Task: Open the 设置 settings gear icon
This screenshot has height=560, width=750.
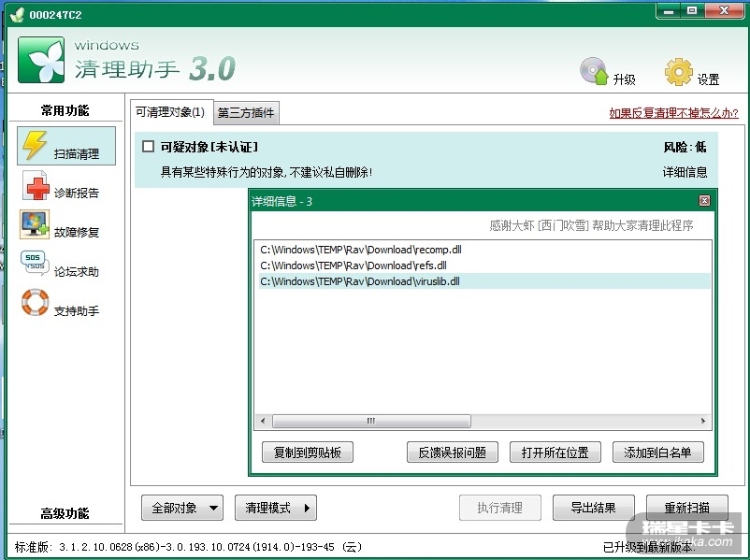Action: click(678, 72)
